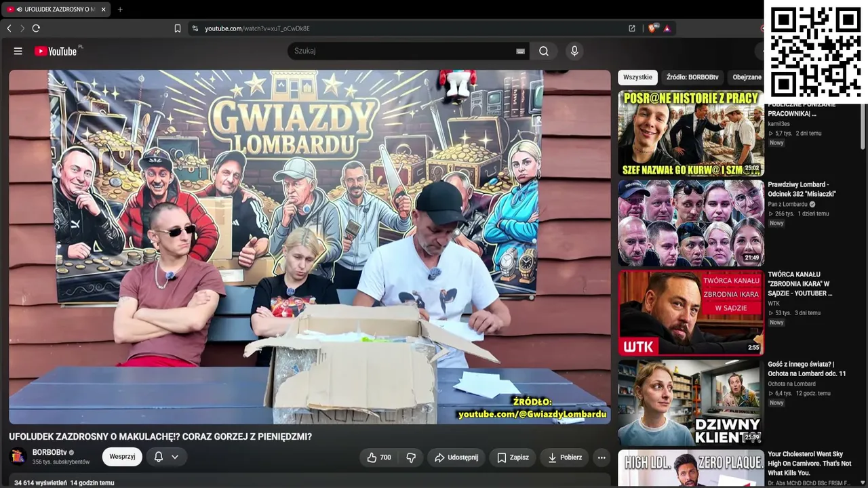Mute the tab using the speaker icon
868x488 pixels.
point(19,9)
